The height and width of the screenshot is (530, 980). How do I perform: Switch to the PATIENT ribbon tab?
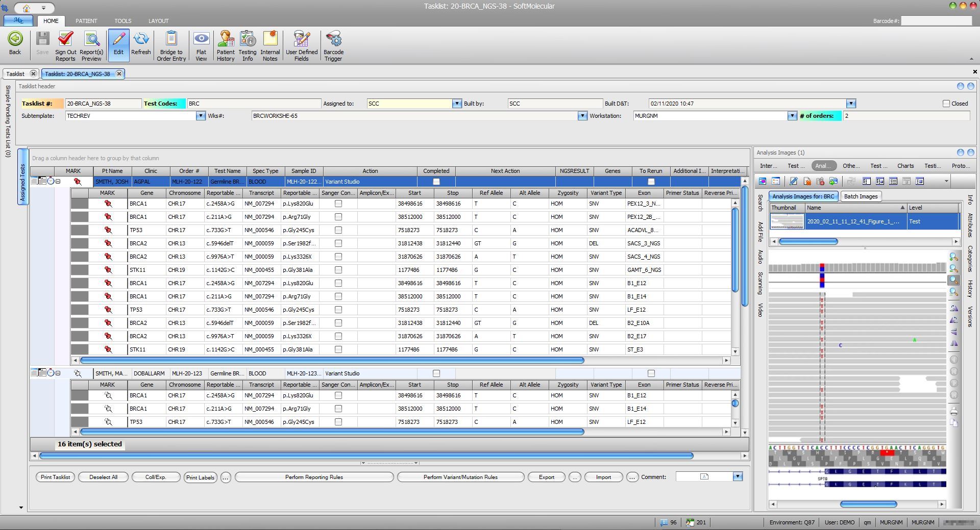point(86,21)
